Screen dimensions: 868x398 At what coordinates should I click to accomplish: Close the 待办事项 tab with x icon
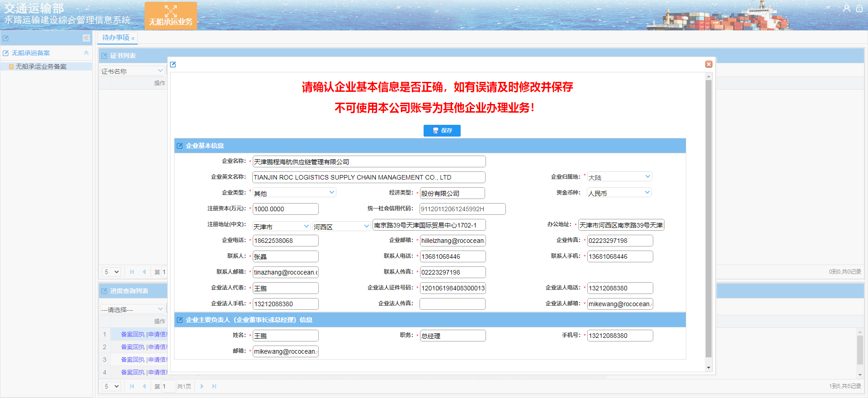click(133, 38)
